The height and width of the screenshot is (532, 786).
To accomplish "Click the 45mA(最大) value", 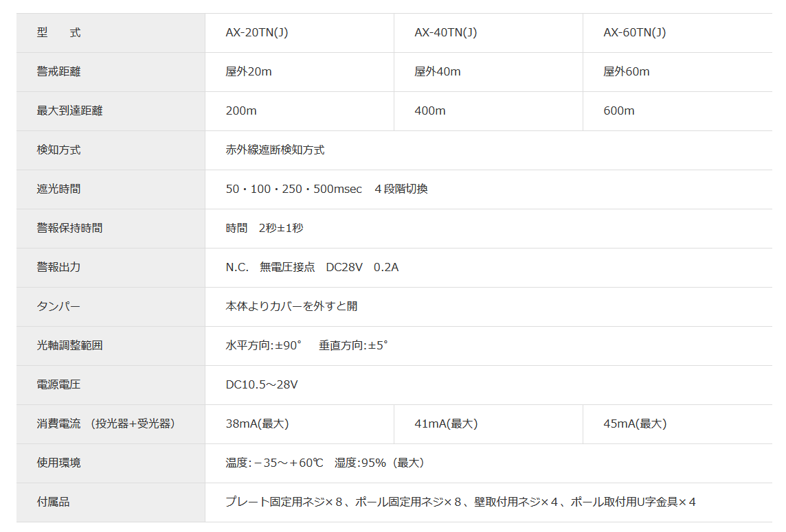I will 635,424.
